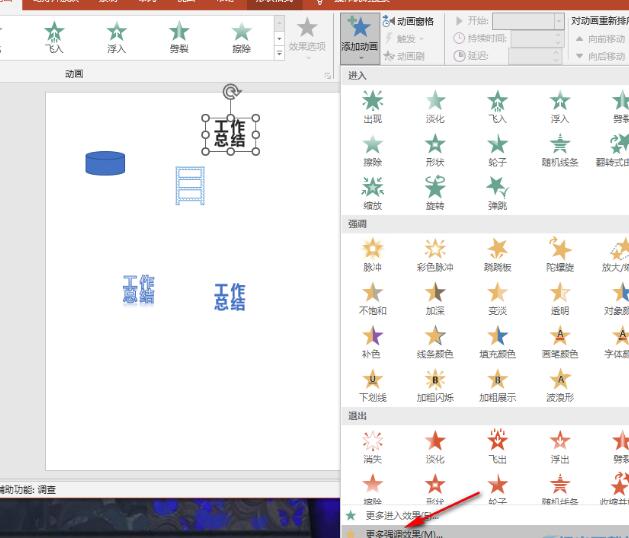629x538 pixels.
Task: Select the 下划线 emphasis effect
Action: [x=372, y=386]
